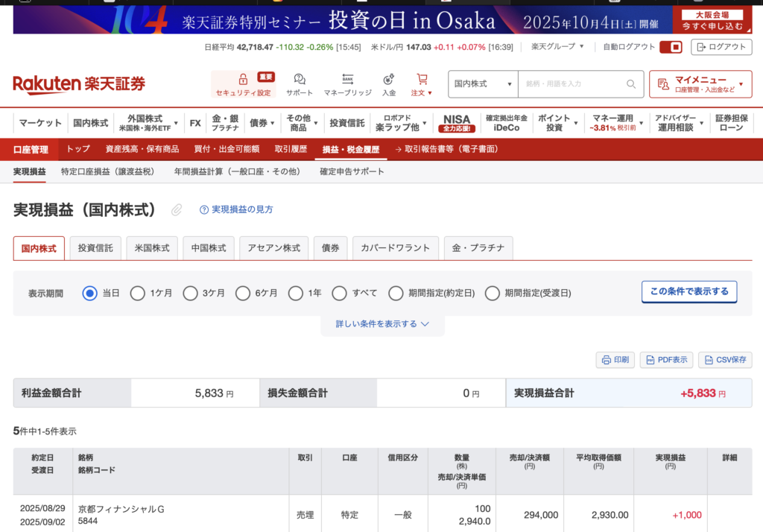Click the 京都フィナンシャルG stock name
The height and width of the screenshot is (532, 763).
pos(121,509)
